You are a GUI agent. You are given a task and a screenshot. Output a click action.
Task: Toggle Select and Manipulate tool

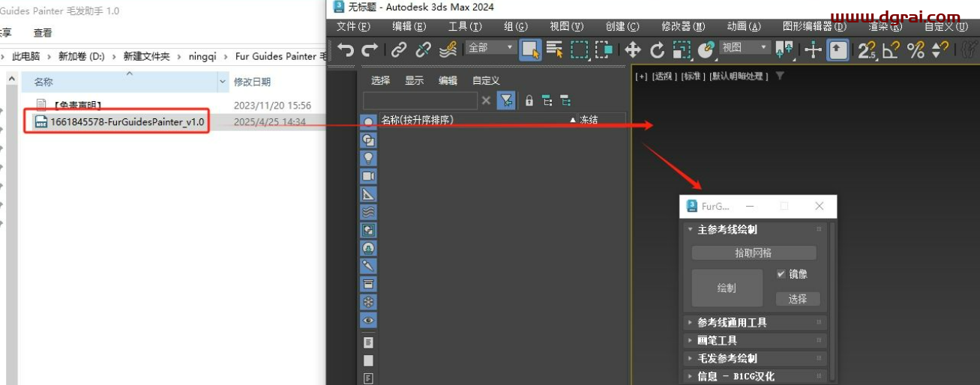click(x=814, y=50)
